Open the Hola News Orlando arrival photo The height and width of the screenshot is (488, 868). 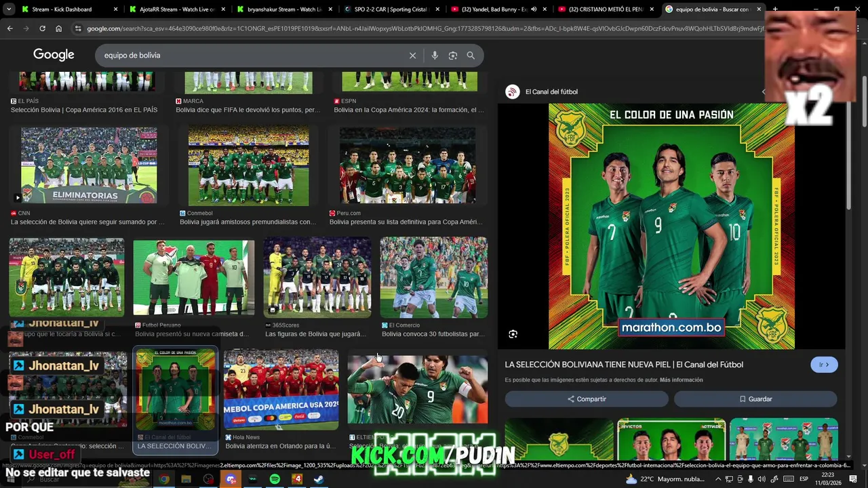coord(281,389)
